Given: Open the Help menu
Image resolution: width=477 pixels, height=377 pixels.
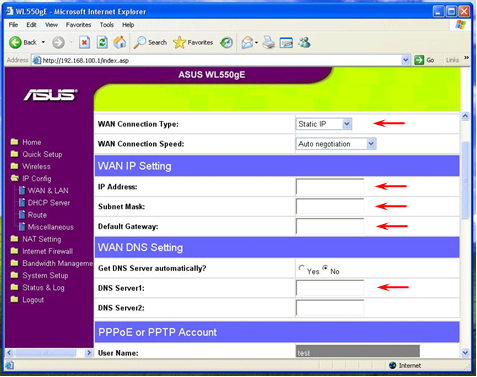Looking at the screenshot, I should (128, 25).
